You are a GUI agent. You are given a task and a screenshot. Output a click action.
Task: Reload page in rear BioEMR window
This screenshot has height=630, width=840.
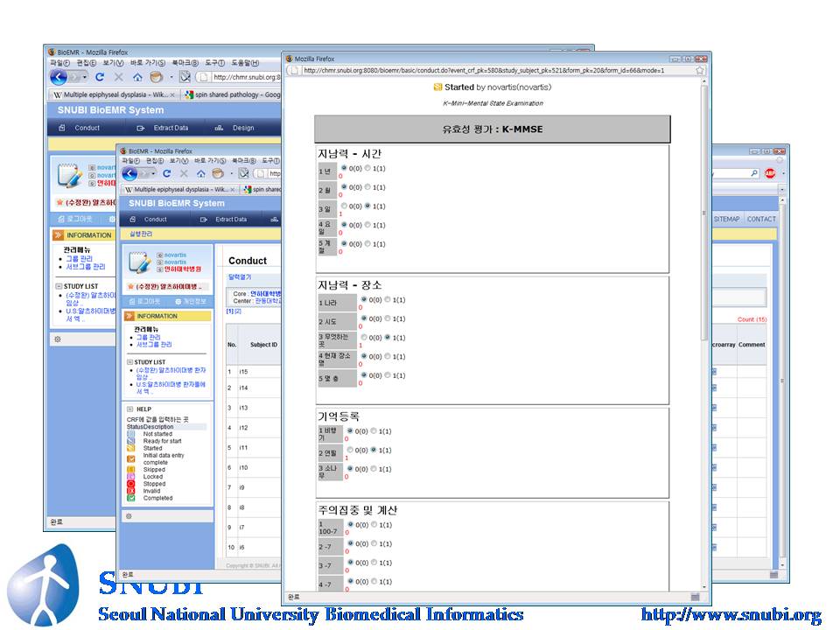coord(100,77)
